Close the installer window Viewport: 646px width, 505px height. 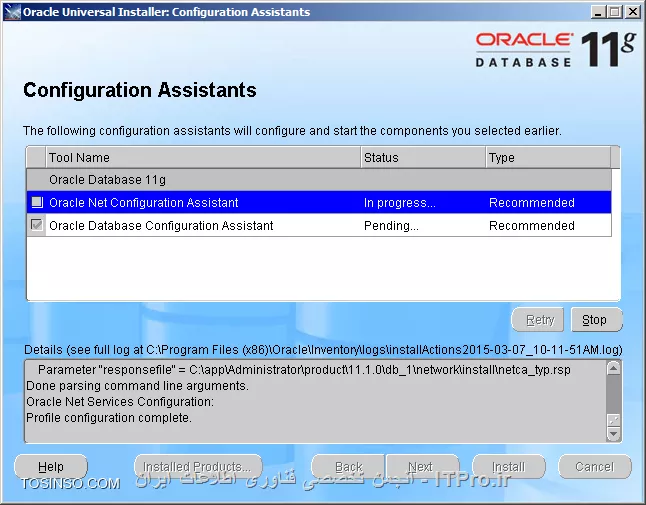point(632,12)
